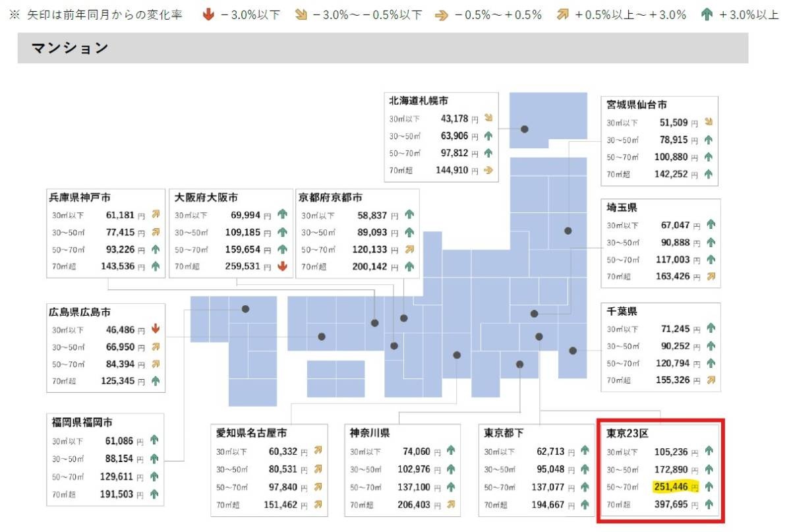Click the red arrow beside Osaka's 259,531 value
This screenshot has height=532, width=791.
click(x=283, y=266)
